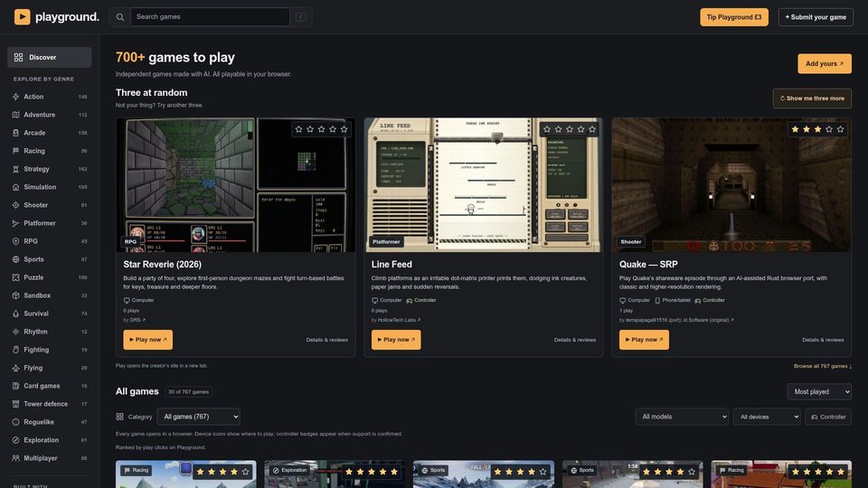Open the Sports genre ball icon

coord(15,259)
